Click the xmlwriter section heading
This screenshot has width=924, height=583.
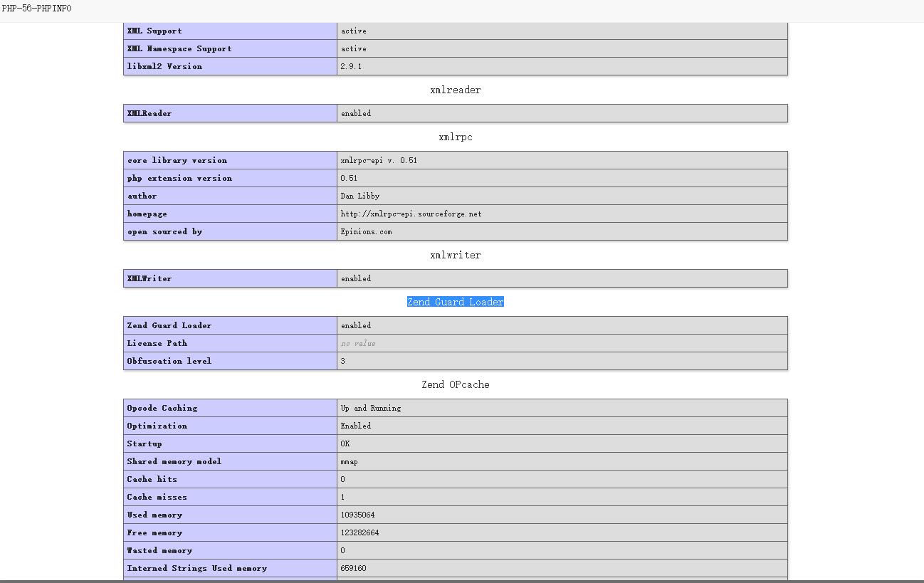pos(456,256)
